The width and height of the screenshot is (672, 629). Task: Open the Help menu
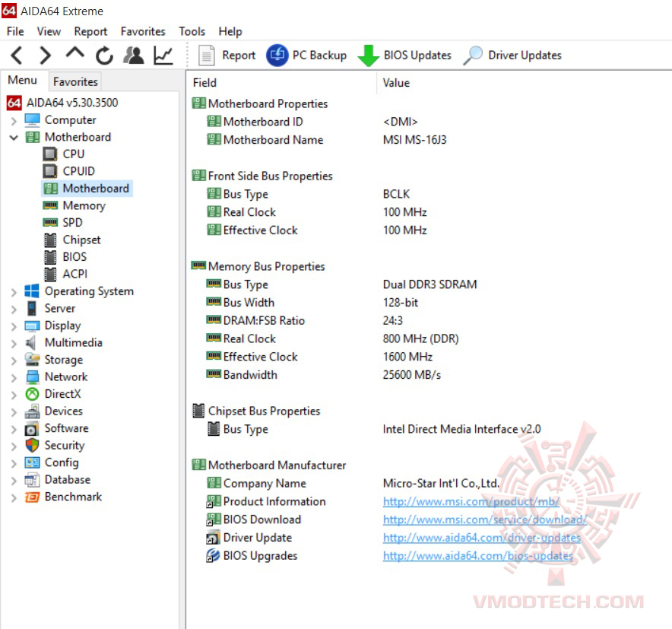[230, 31]
